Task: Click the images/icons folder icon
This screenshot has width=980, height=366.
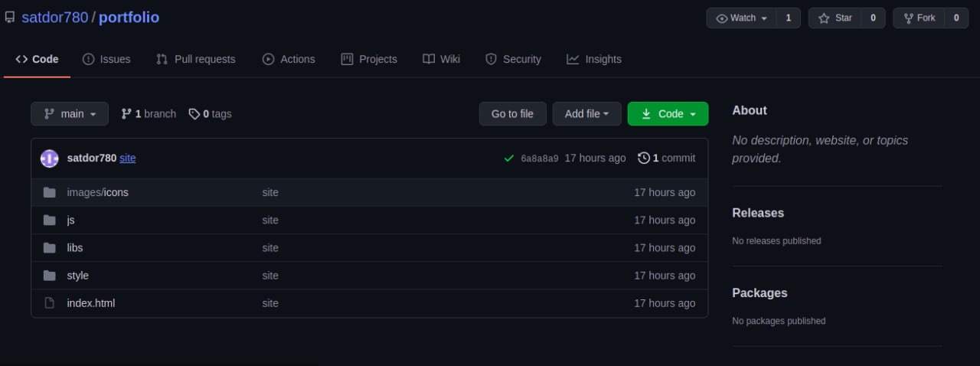Action: 50,192
